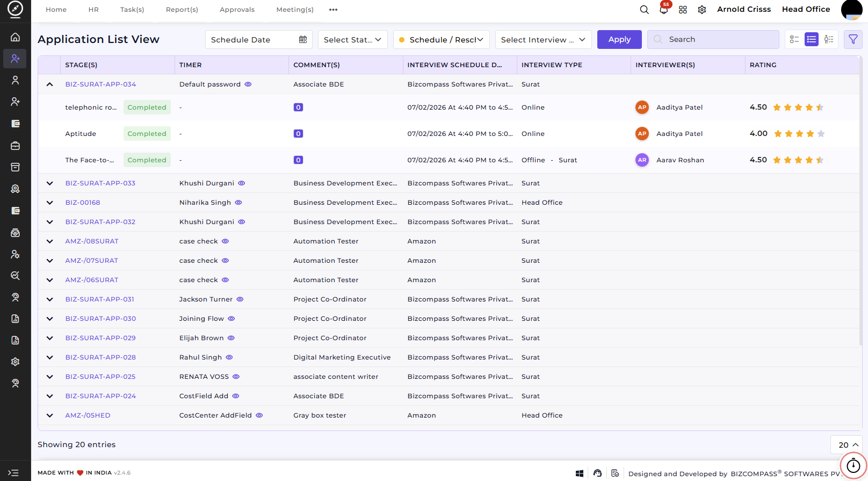868x481 pixels.
Task: Open the briefcase icon in the sidebar
Action: (15, 146)
